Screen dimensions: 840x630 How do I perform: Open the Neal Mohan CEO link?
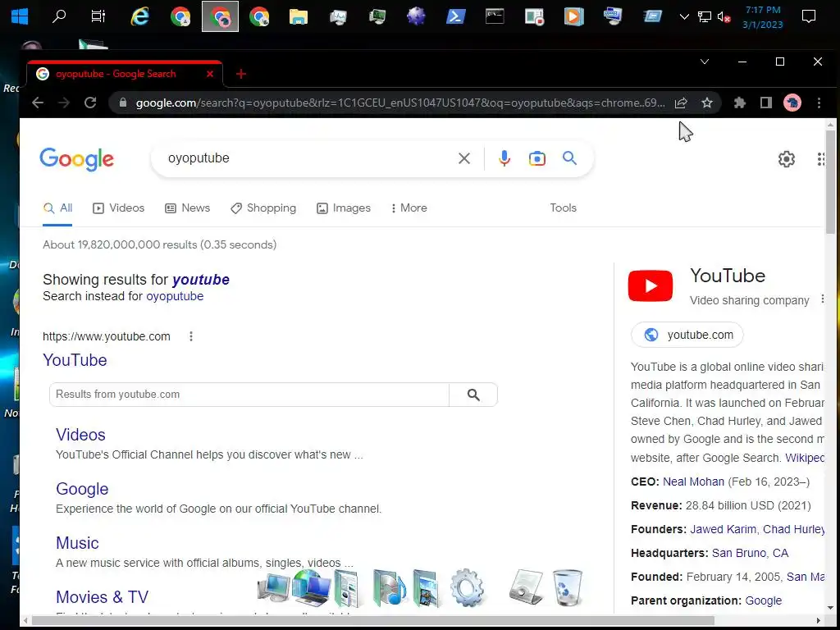click(693, 482)
